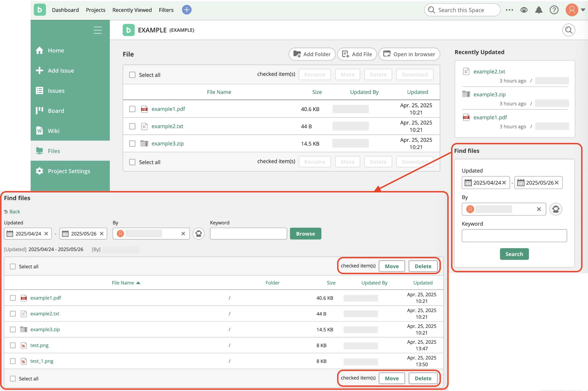The height and width of the screenshot is (391, 588).
Task: Open user picker icon in right Find files panel
Action: tap(555, 209)
